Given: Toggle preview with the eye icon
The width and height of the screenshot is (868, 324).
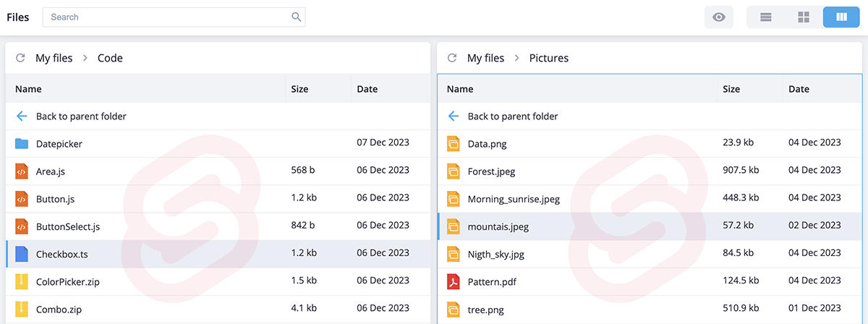Looking at the screenshot, I should coord(719,17).
